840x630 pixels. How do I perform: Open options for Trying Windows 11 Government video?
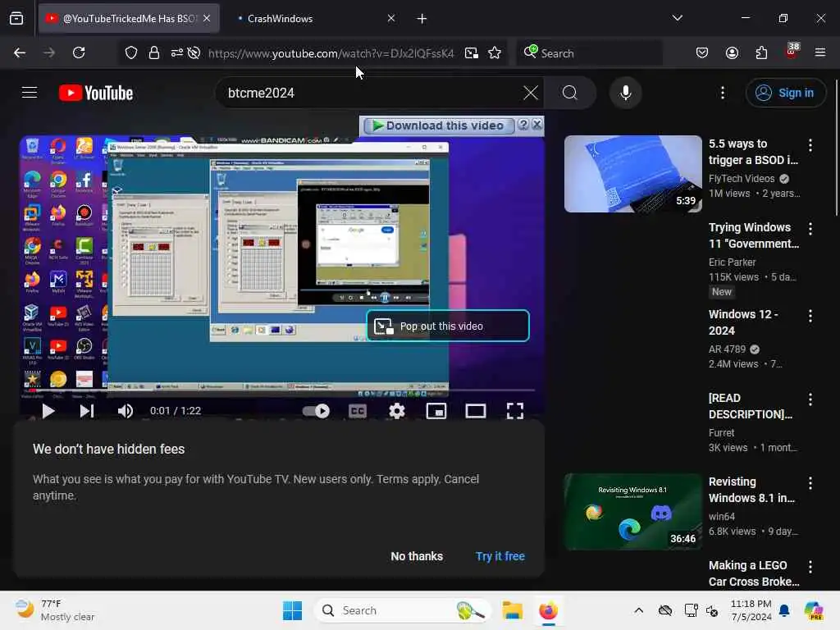click(810, 229)
